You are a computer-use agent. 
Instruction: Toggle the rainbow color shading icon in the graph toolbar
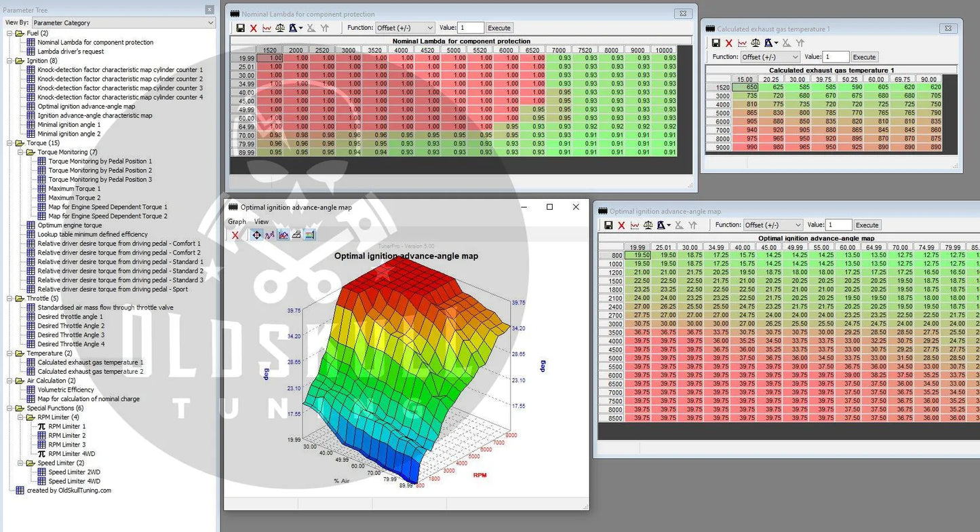[x=310, y=235]
